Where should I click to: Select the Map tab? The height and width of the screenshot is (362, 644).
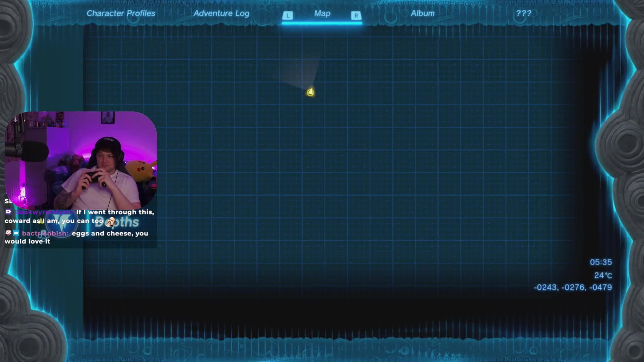[x=322, y=13]
